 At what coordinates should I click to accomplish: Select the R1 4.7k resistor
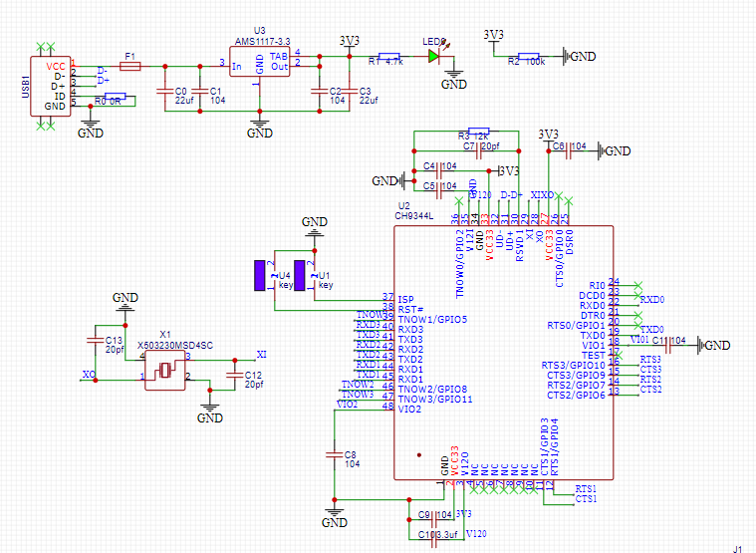tap(389, 57)
